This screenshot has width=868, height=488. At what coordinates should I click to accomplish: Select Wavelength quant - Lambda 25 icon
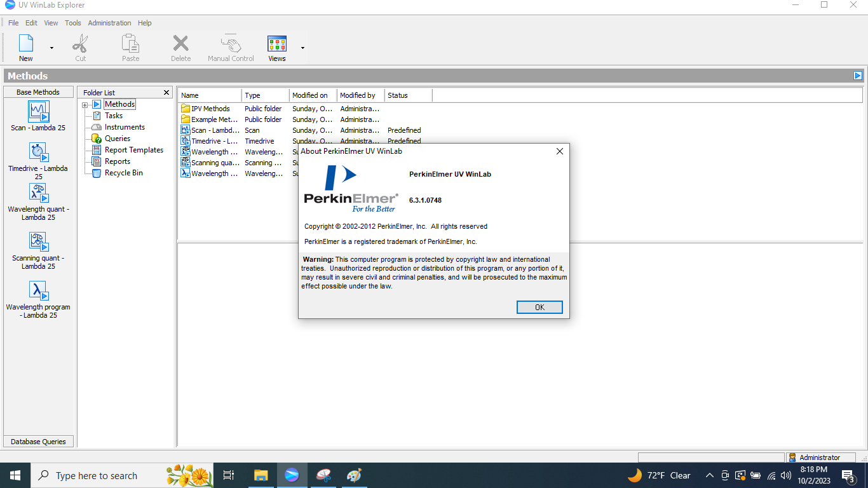click(x=39, y=193)
